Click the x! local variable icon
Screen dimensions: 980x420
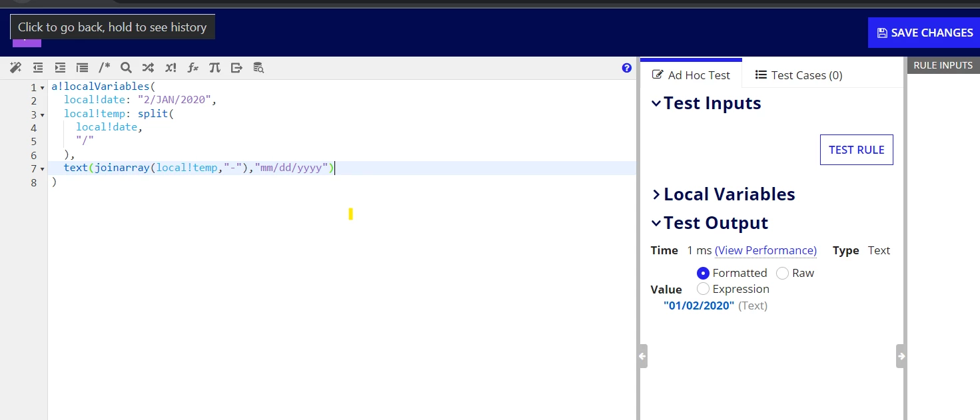pyautogui.click(x=171, y=67)
